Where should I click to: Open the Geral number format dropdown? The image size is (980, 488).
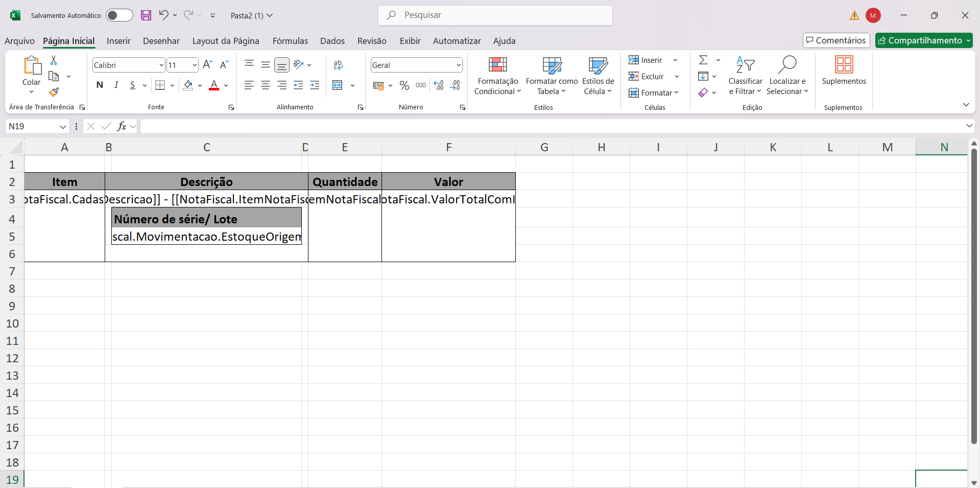(458, 65)
